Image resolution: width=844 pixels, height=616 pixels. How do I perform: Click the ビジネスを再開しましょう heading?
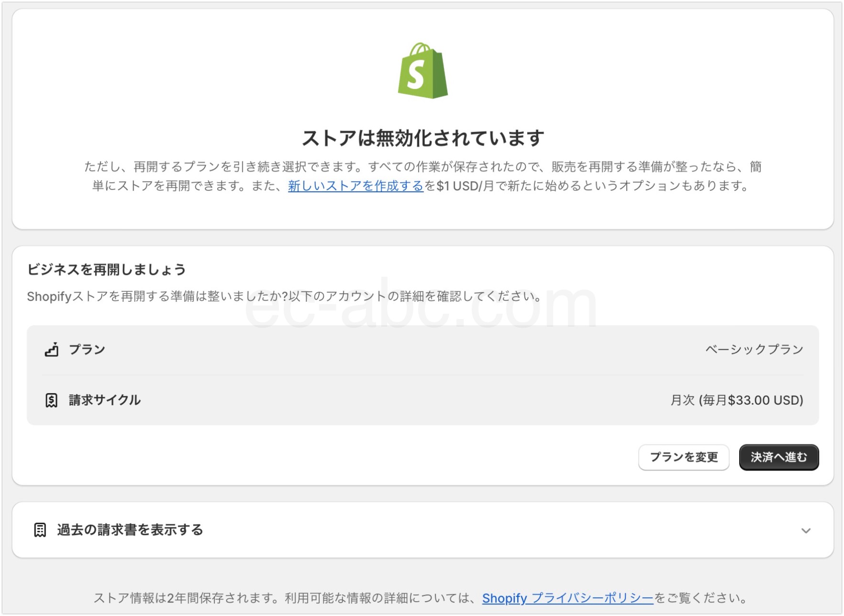click(106, 270)
